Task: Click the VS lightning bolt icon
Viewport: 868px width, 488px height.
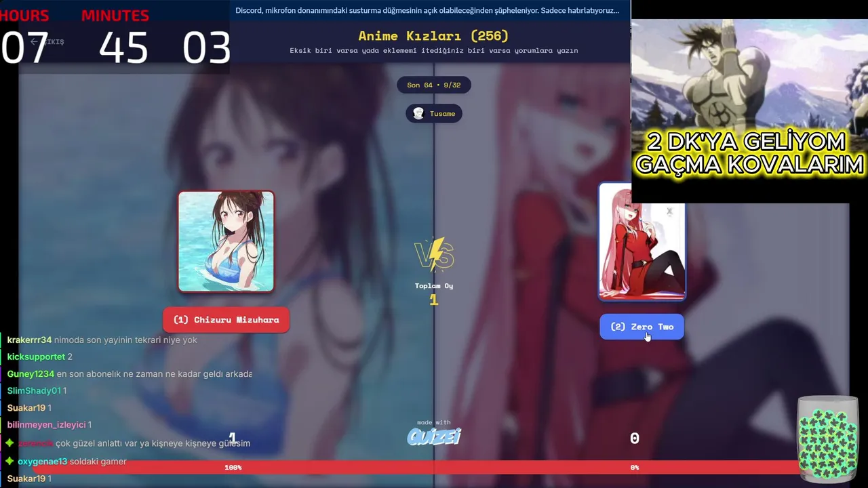Action: [x=434, y=254]
